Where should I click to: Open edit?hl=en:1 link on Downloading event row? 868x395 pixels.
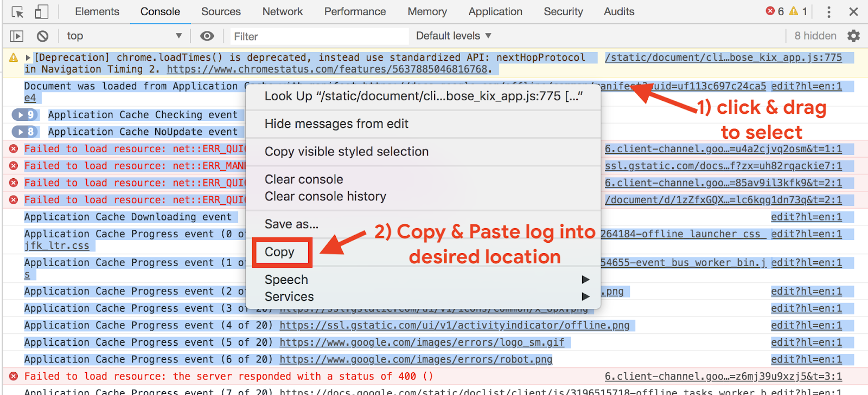(x=807, y=217)
